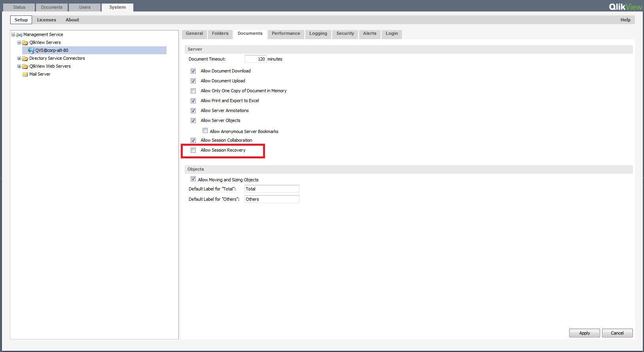Click the QlikView Web Servers folder icon
The width and height of the screenshot is (644, 352).
(25, 67)
